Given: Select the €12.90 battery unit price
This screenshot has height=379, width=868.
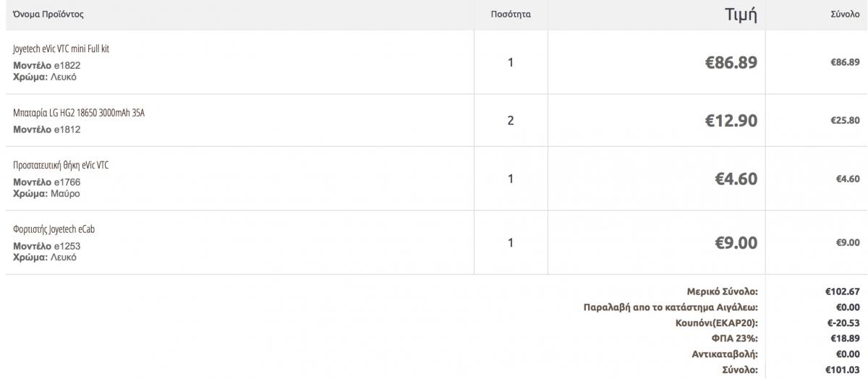Looking at the screenshot, I should tap(731, 120).
